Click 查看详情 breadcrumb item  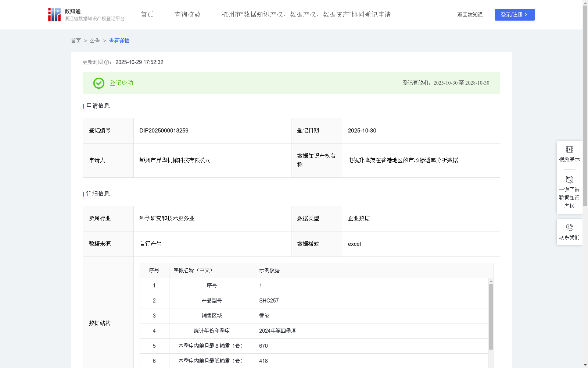[x=119, y=41]
